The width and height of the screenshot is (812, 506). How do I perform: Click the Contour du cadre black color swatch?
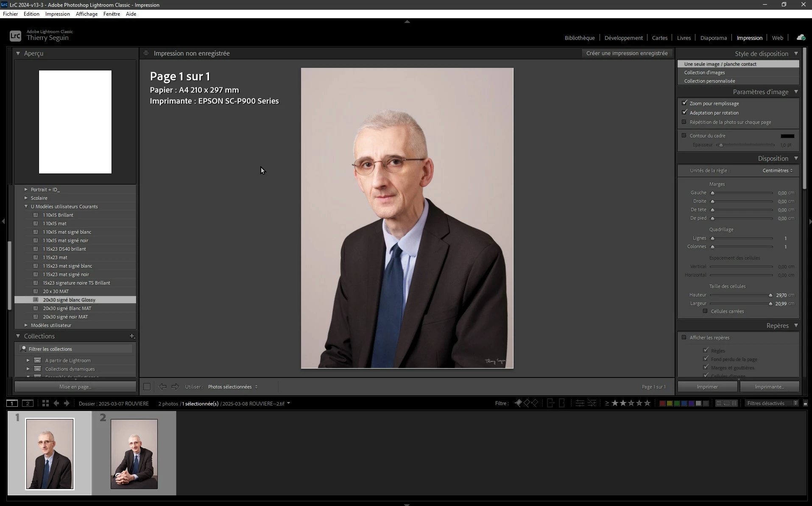[787, 136]
